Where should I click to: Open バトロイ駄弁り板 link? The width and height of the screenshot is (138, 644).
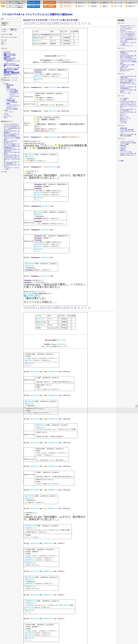click(x=11, y=89)
